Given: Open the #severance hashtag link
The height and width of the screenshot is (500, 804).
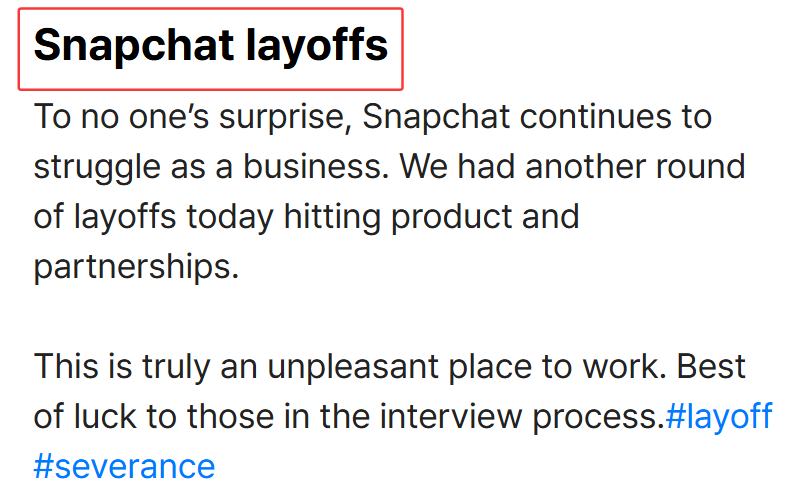Looking at the screenshot, I should coord(125,467).
